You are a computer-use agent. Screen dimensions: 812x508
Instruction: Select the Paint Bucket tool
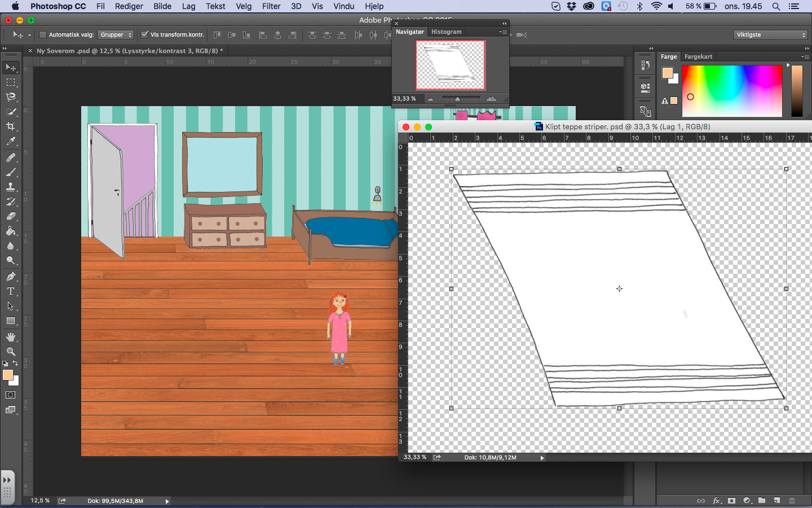pos(11,231)
